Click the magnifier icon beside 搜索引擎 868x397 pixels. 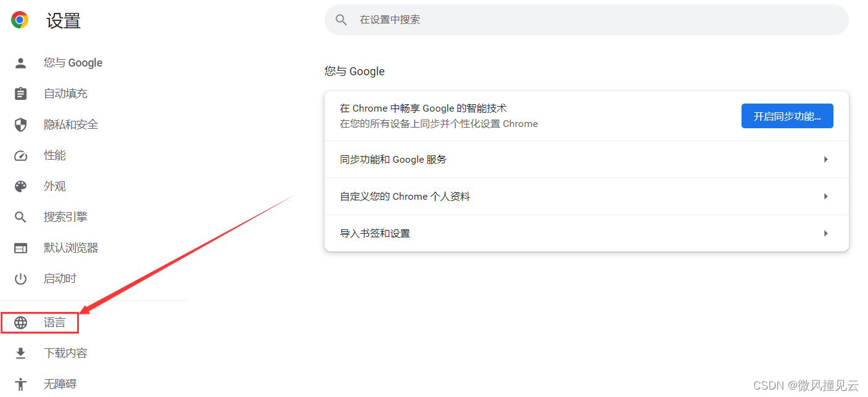[21, 217]
